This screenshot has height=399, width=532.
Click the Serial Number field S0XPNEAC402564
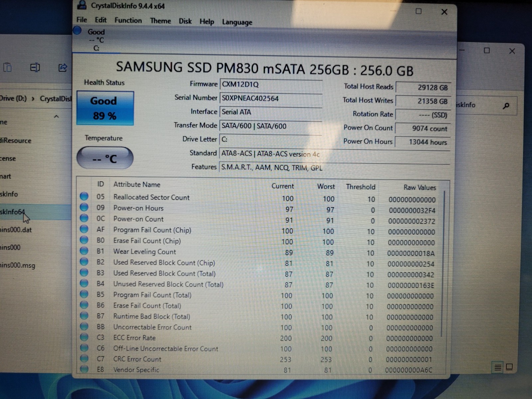pos(271,98)
